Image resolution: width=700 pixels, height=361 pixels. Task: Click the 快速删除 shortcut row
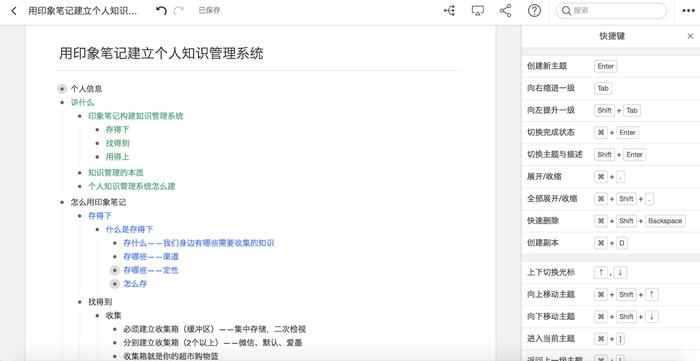click(611, 221)
